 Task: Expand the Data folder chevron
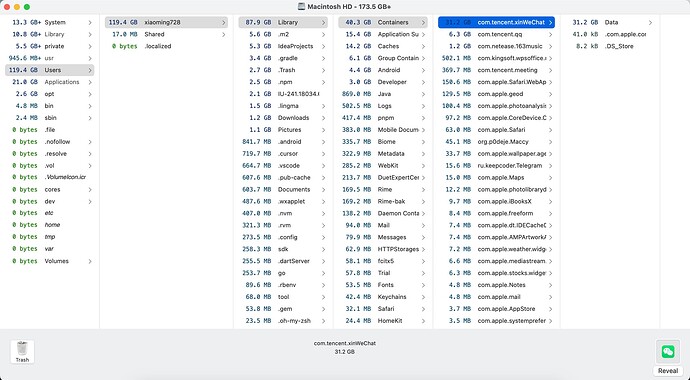click(x=650, y=22)
